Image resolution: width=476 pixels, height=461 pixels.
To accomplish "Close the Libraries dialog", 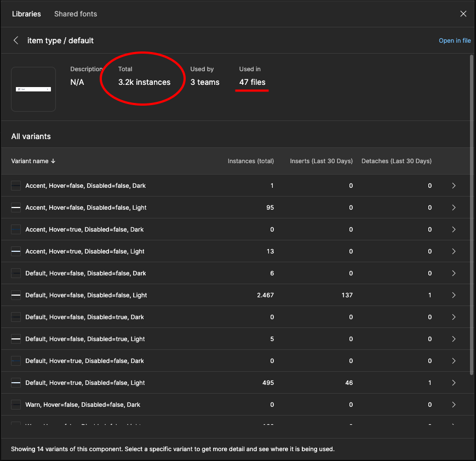I will [x=463, y=14].
